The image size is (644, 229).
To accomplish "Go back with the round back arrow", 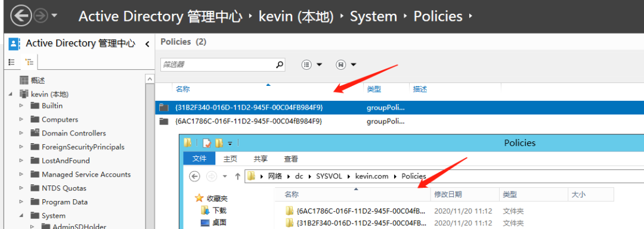I will coord(21,16).
